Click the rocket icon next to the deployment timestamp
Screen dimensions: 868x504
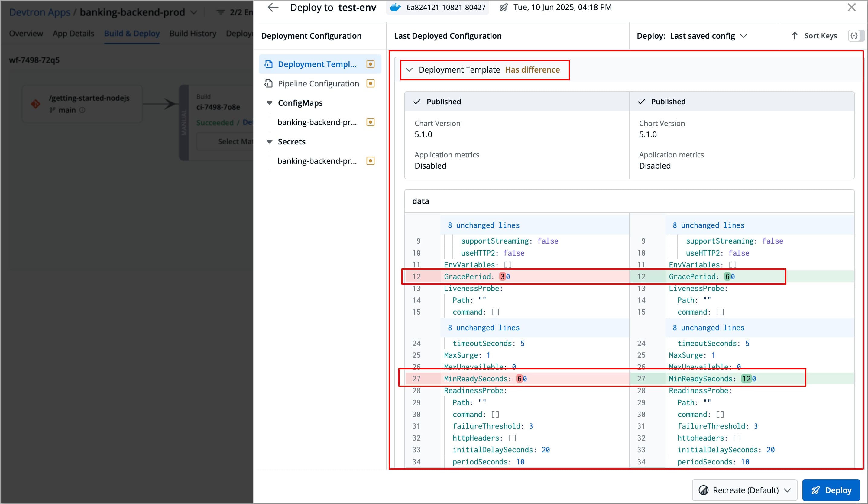click(x=503, y=7)
